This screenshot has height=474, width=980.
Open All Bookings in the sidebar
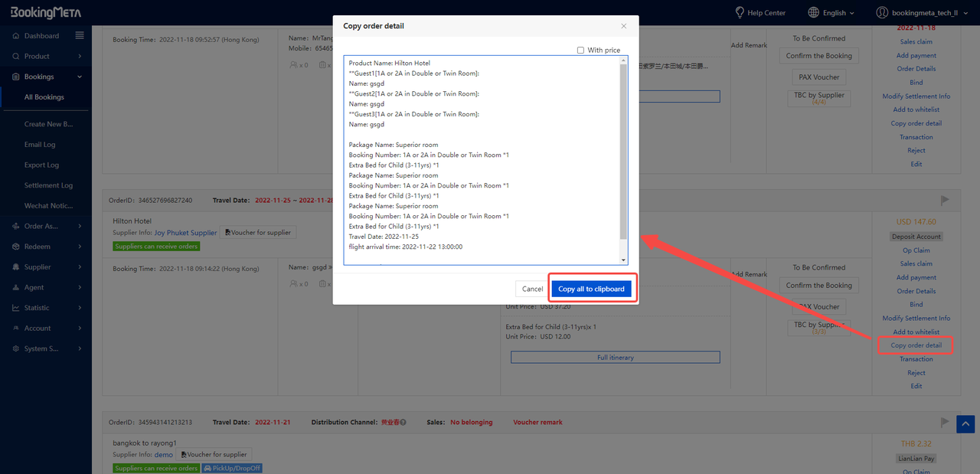(44, 97)
